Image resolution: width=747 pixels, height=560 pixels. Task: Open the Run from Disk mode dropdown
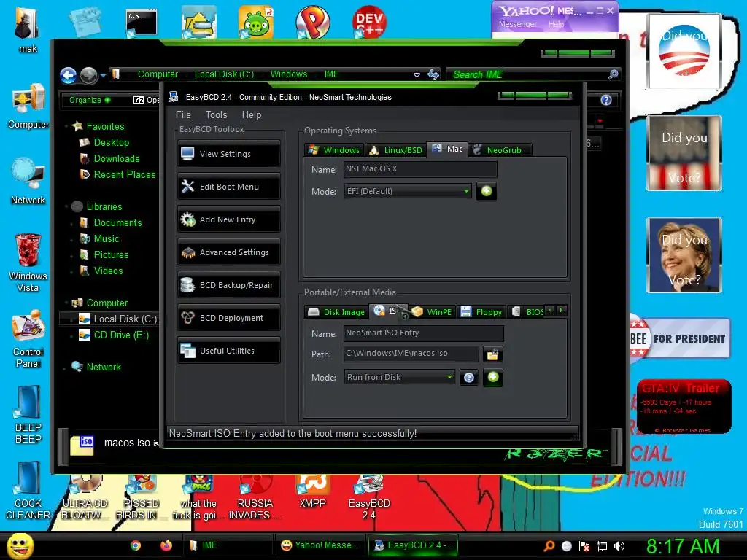coord(399,377)
